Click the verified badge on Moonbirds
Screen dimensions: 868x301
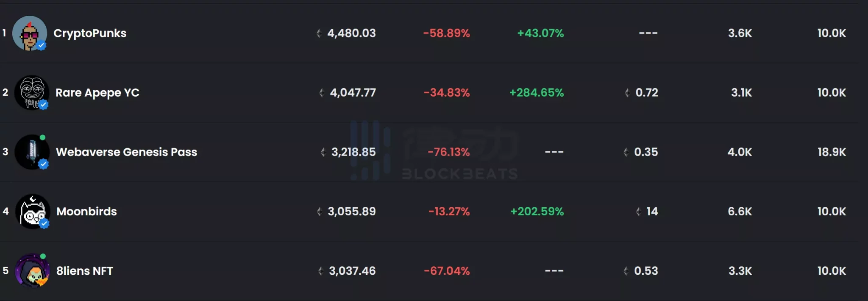44,223
